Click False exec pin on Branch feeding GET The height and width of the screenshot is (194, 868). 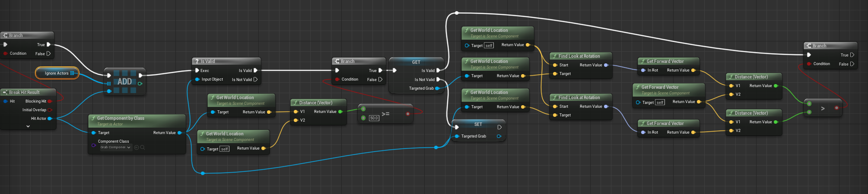point(380,79)
